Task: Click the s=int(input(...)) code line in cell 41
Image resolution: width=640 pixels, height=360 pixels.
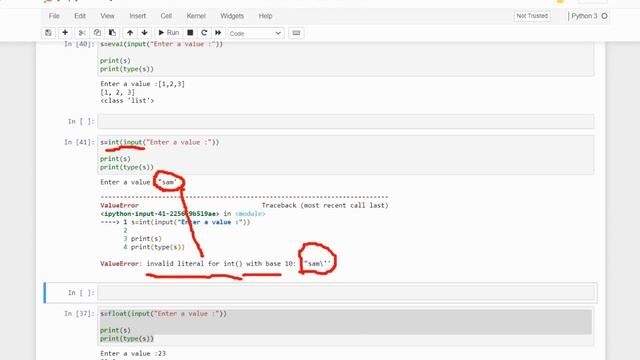Action: coord(160,142)
